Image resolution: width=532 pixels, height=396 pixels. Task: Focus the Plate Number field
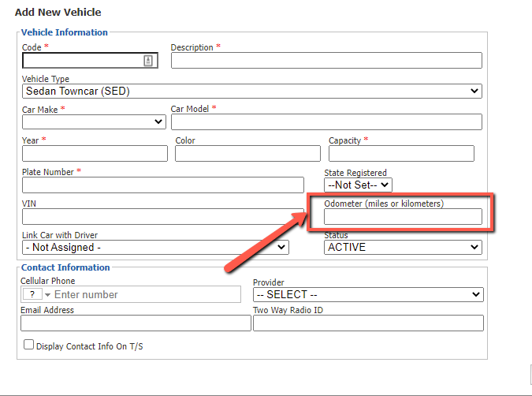[x=163, y=185]
